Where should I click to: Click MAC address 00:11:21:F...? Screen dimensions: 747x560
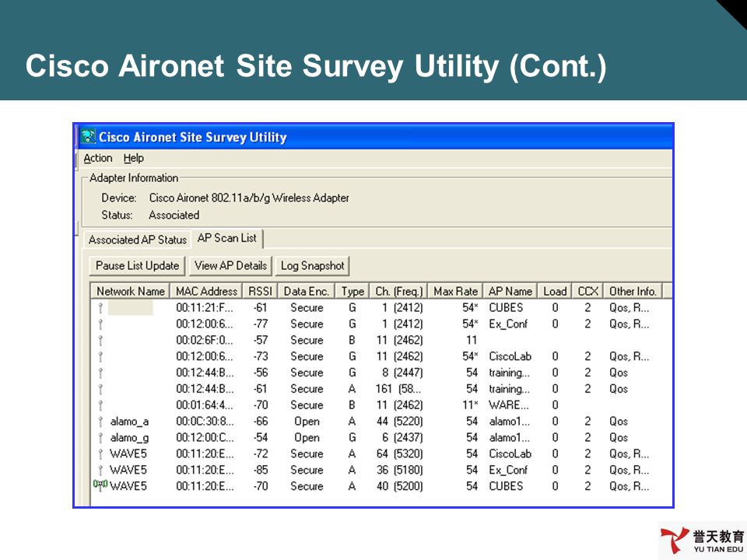coord(205,308)
